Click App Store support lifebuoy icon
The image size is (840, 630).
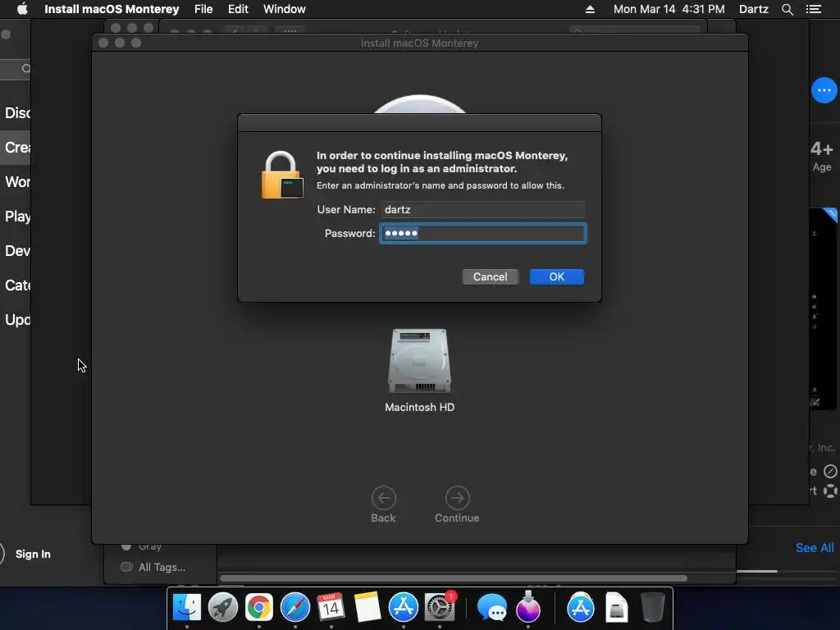[830, 491]
